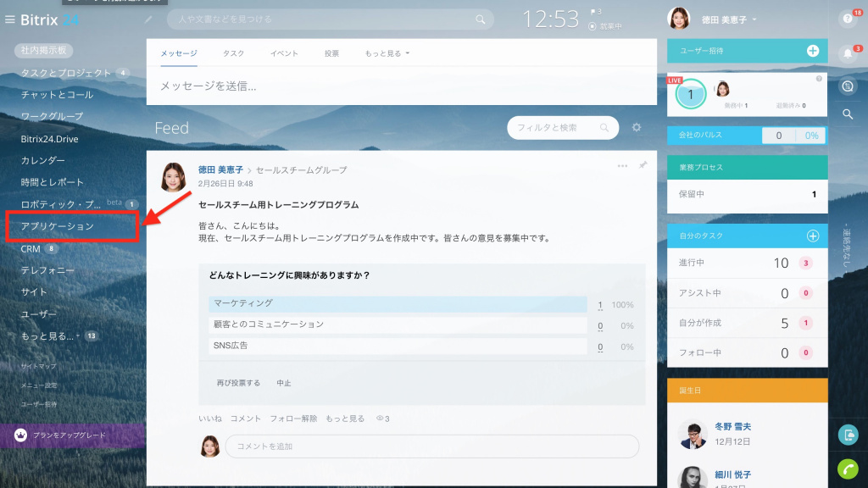Open the hamburger menu beside Bitrix24 logo
The width and height of the screenshot is (868, 488).
9,19
